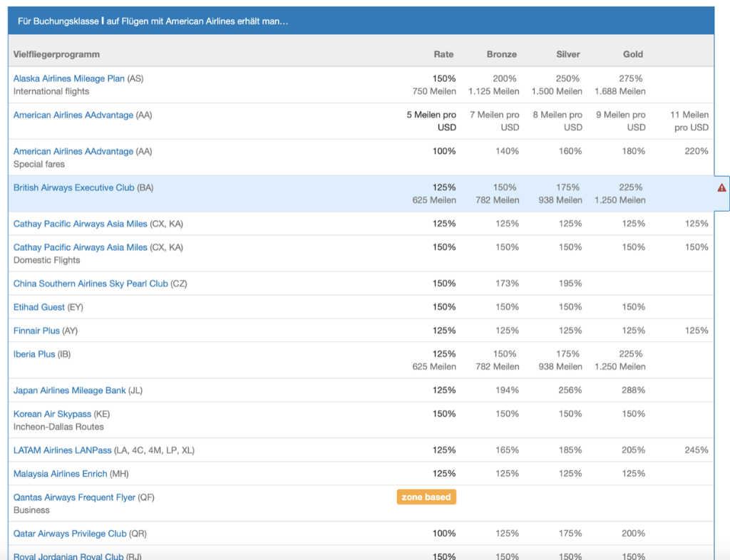
Task: Click the orange "zone based" badge
Action: pos(426,497)
